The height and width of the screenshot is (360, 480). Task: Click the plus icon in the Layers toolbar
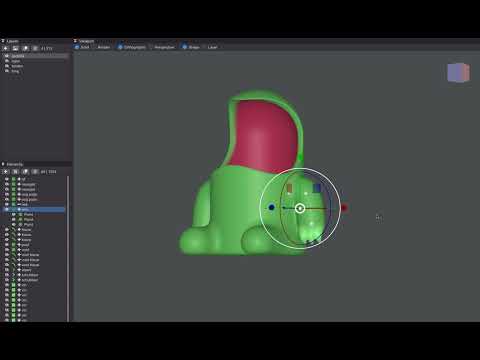pos(6,48)
